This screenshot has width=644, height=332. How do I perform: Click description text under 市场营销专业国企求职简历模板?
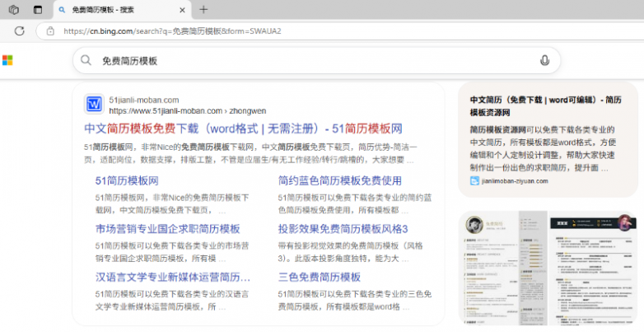172,252
